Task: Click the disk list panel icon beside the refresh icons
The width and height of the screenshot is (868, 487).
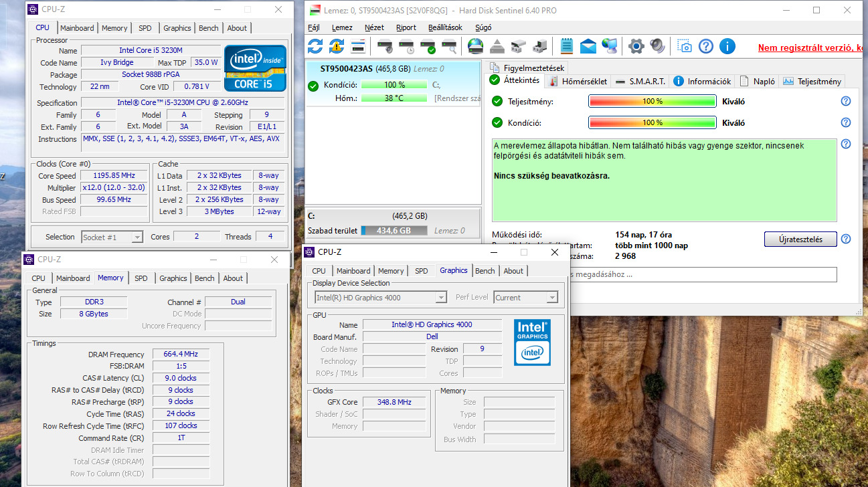Action: click(358, 46)
